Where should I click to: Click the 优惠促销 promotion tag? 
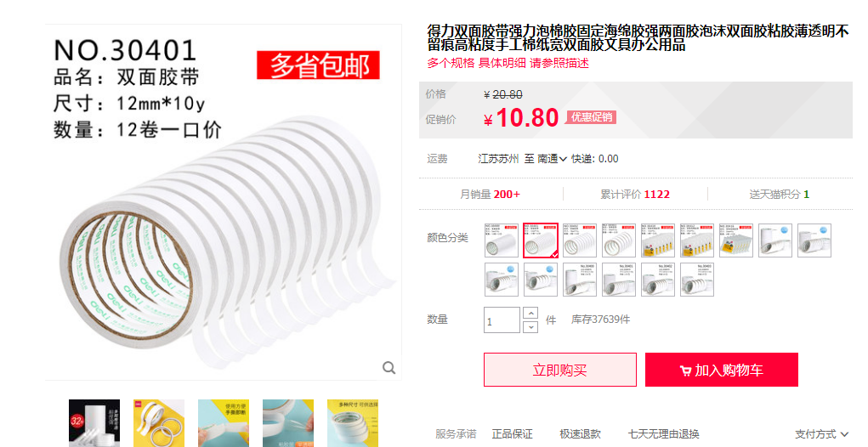coord(591,117)
